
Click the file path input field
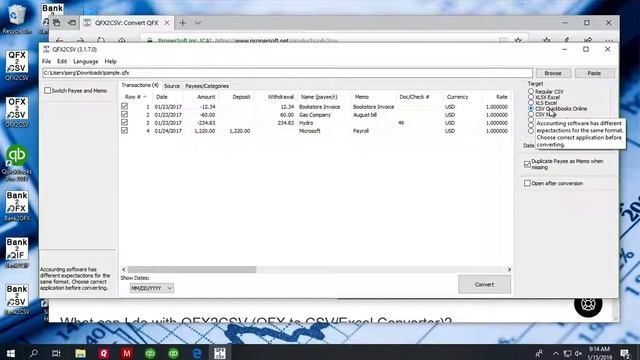click(x=287, y=73)
